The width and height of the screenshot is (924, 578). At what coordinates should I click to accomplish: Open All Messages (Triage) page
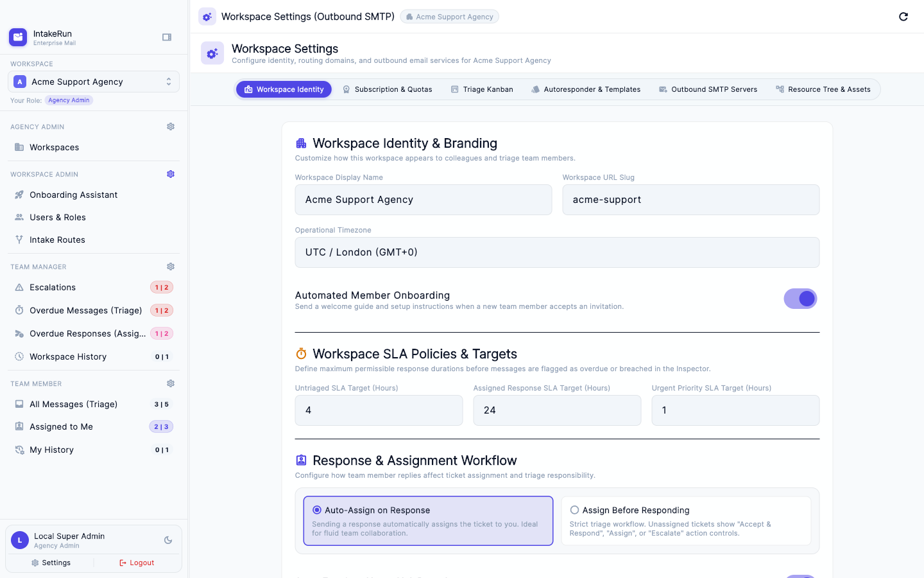[x=94, y=404]
